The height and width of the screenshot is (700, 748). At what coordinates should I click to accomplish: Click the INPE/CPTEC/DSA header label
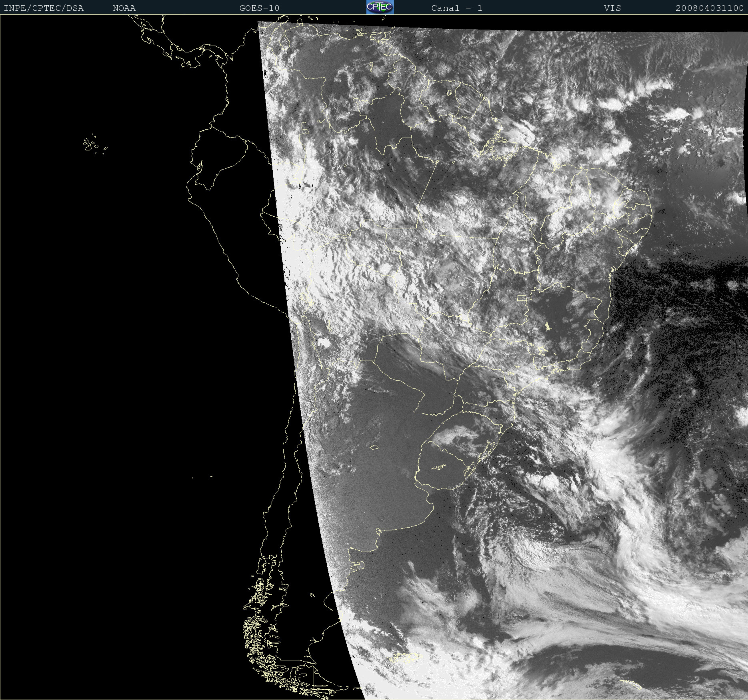click(44, 8)
